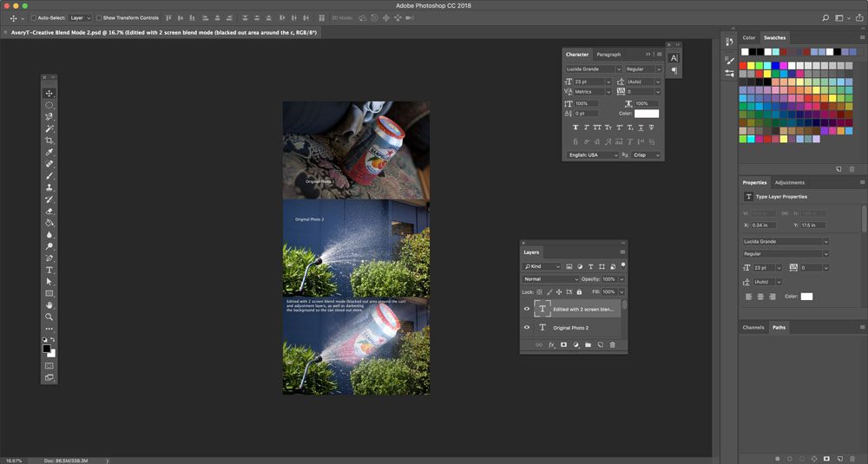Image resolution: width=868 pixels, height=464 pixels.
Task: Enable the Auto-Select checkbox
Action: 34,17
